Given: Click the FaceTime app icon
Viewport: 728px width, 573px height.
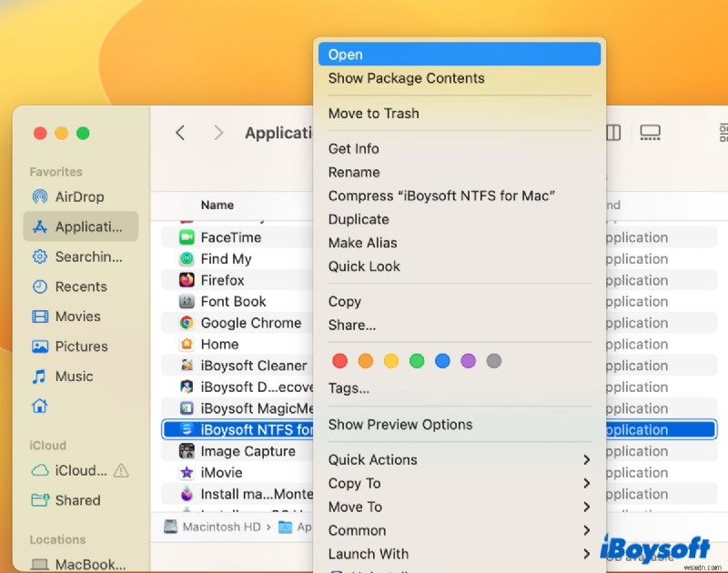Looking at the screenshot, I should 187,237.
